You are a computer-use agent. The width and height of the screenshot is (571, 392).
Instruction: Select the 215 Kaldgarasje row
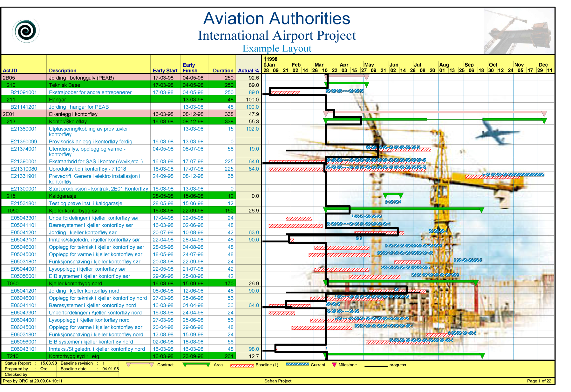click(131, 196)
